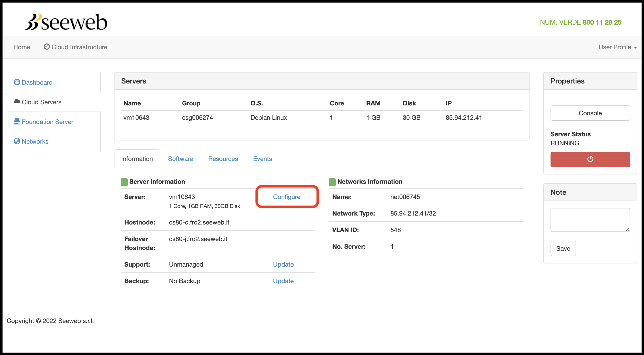Click failover hostnode cs80-j.fro2.seeweb.it value
Image resolution: width=644 pixels, height=355 pixels.
tap(198, 239)
